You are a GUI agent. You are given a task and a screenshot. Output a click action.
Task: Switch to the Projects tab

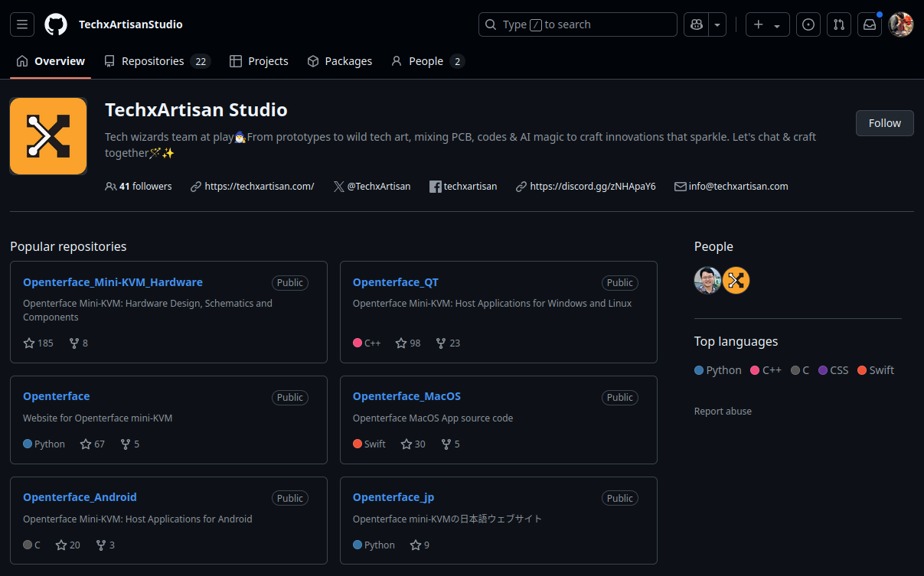point(259,61)
